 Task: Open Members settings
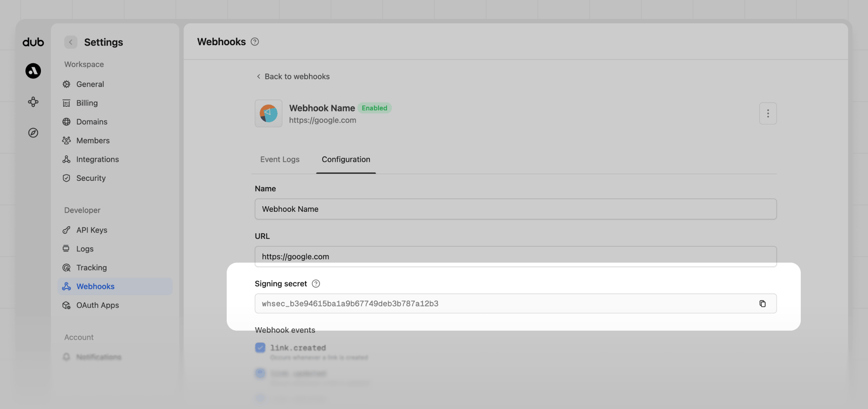115,140
